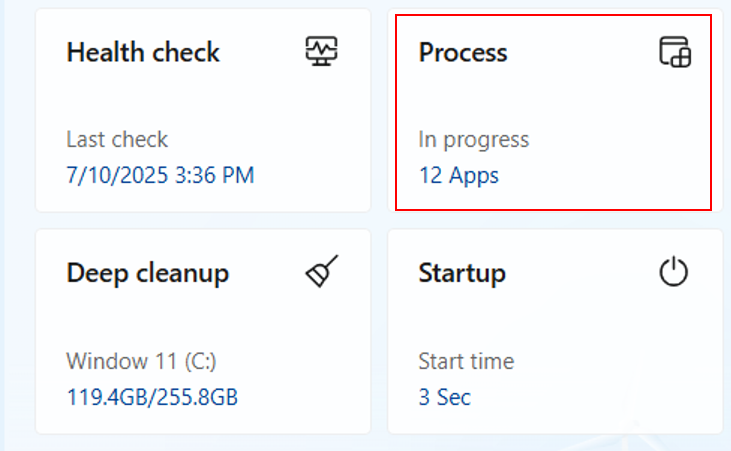
Task: Click the 7/10/2025 3:36 PM last check date
Action: [160, 175]
